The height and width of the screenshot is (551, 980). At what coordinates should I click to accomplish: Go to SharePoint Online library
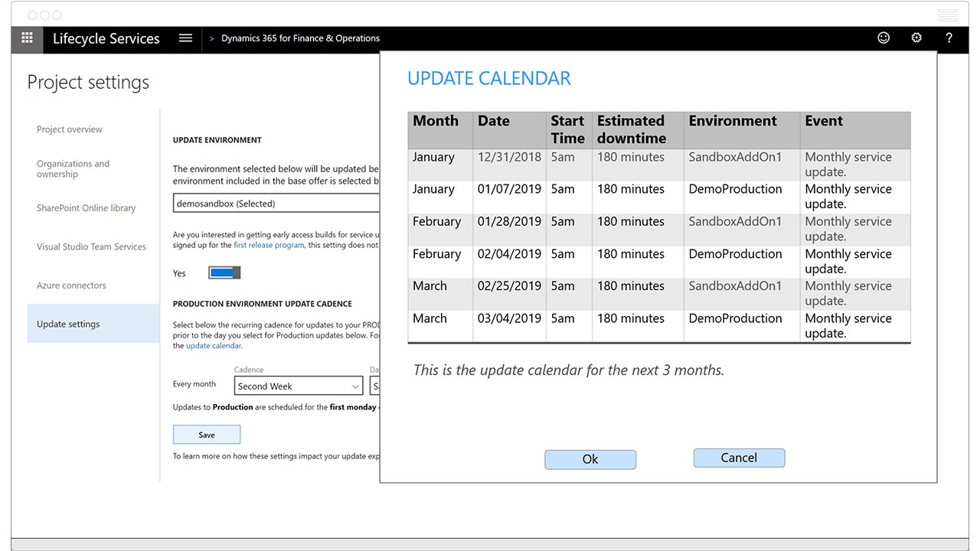point(86,208)
